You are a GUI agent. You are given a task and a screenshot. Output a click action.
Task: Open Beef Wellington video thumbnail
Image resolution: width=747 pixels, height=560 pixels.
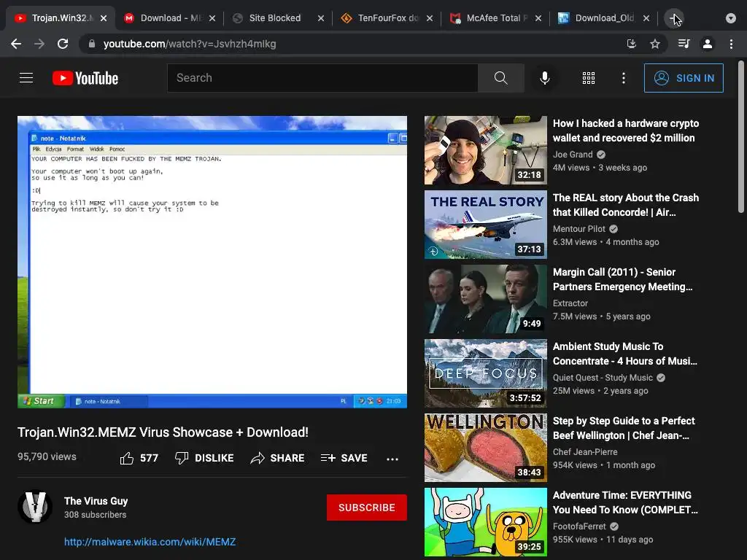tap(485, 447)
